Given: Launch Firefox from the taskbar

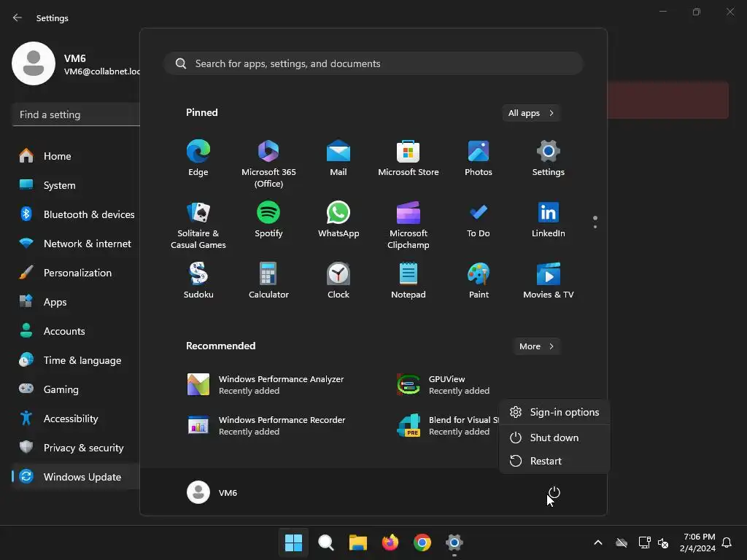Looking at the screenshot, I should pos(390,542).
